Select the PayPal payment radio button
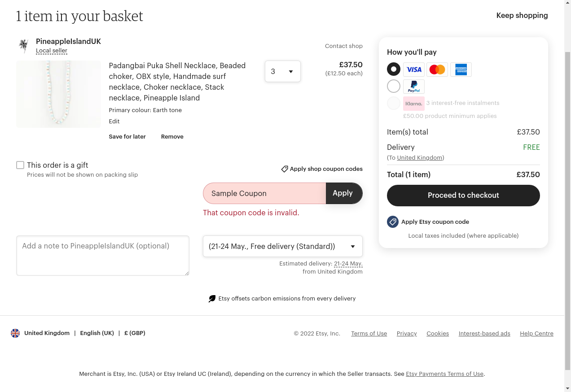 point(394,86)
